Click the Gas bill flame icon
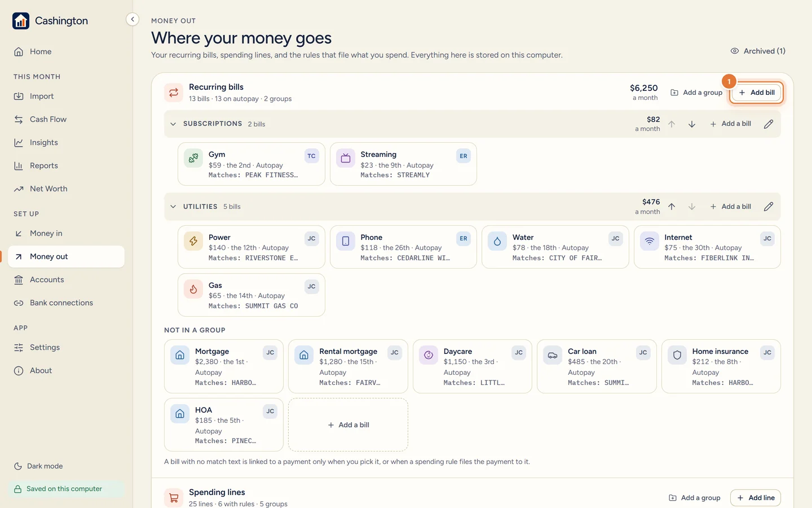This screenshot has width=812, height=508. 193,289
